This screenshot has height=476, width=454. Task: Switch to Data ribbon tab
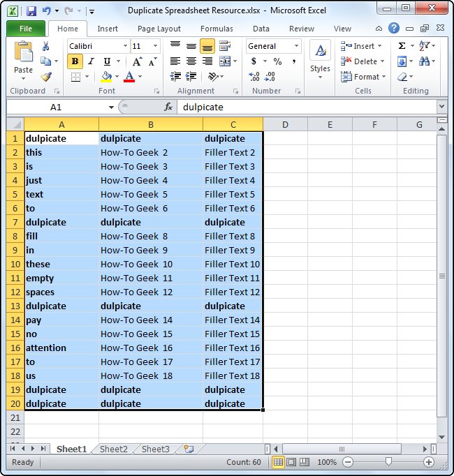tap(261, 29)
